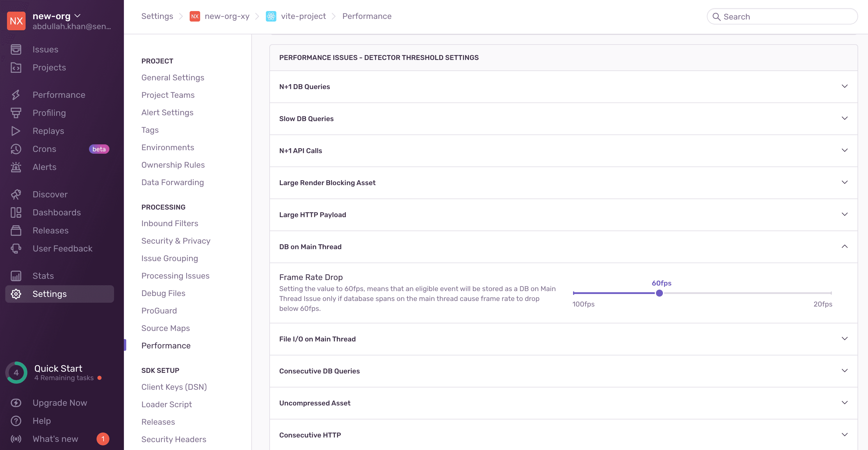Click the Replays icon in sidebar
Viewport: 868px width, 450px height.
click(x=16, y=131)
